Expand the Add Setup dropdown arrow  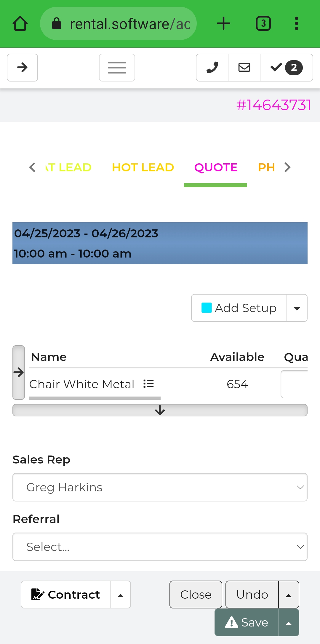tap(297, 308)
